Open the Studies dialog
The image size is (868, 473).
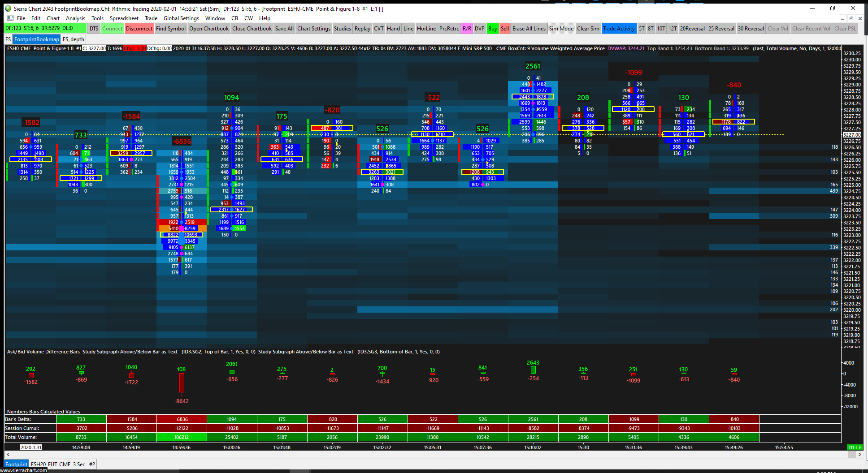click(343, 29)
